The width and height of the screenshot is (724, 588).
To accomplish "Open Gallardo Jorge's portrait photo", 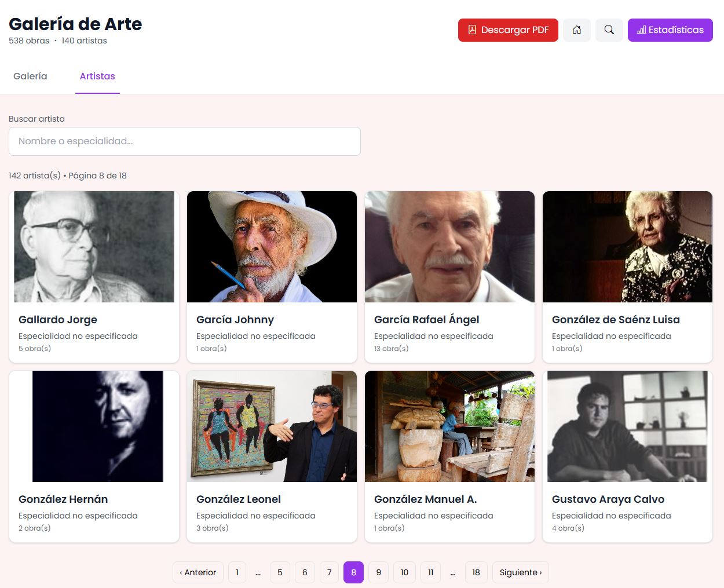I will pyautogui.click(x=94, y=247).
